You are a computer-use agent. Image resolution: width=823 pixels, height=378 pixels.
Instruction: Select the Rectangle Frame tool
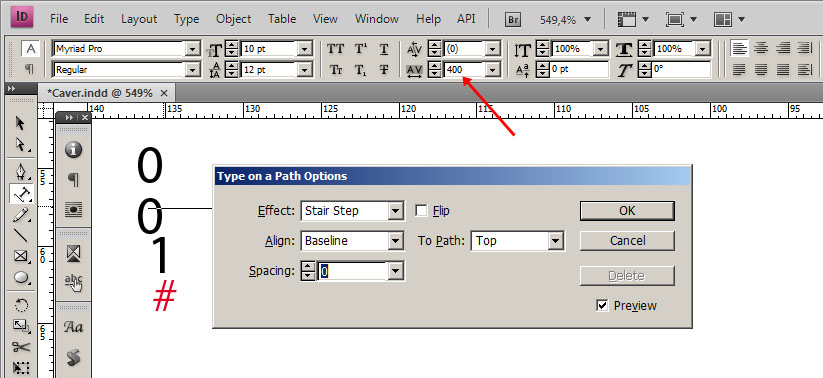pos(21,256)
